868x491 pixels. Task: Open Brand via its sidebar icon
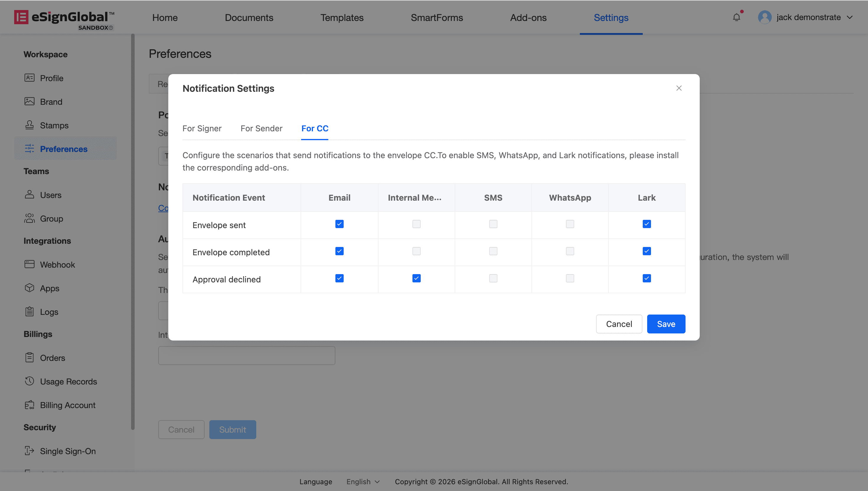pos(29,102)
